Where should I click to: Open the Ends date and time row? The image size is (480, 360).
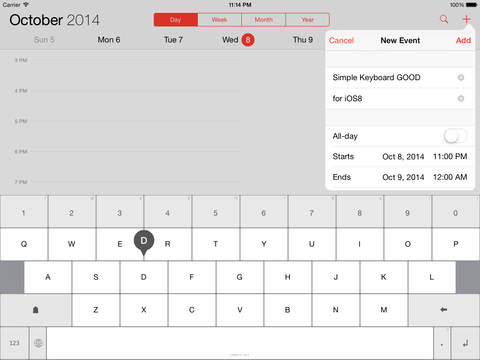(400, 177)
